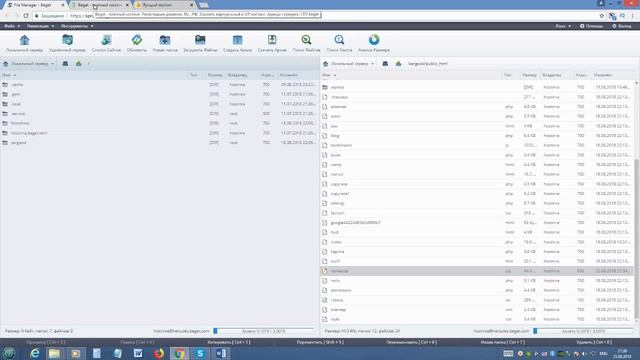640x360 pixels.
Task: Click the computer icon in right panel path bar
Action: [x=385, y=64]
